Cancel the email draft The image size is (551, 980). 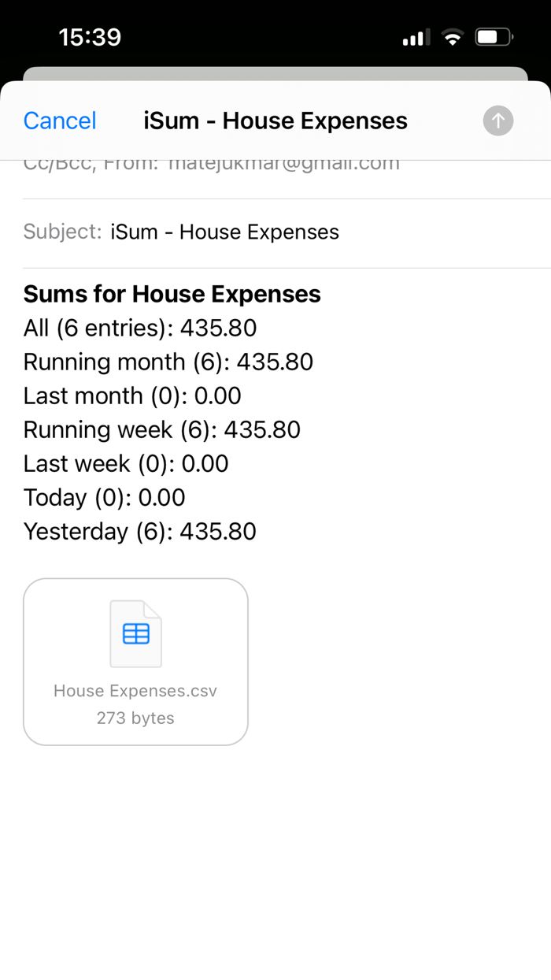(x=60, y=121)
